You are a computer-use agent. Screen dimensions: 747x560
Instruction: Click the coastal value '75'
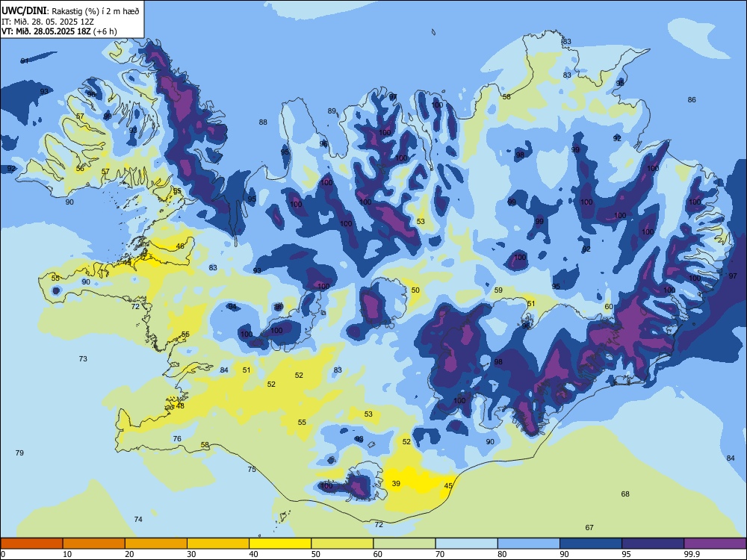252,469
